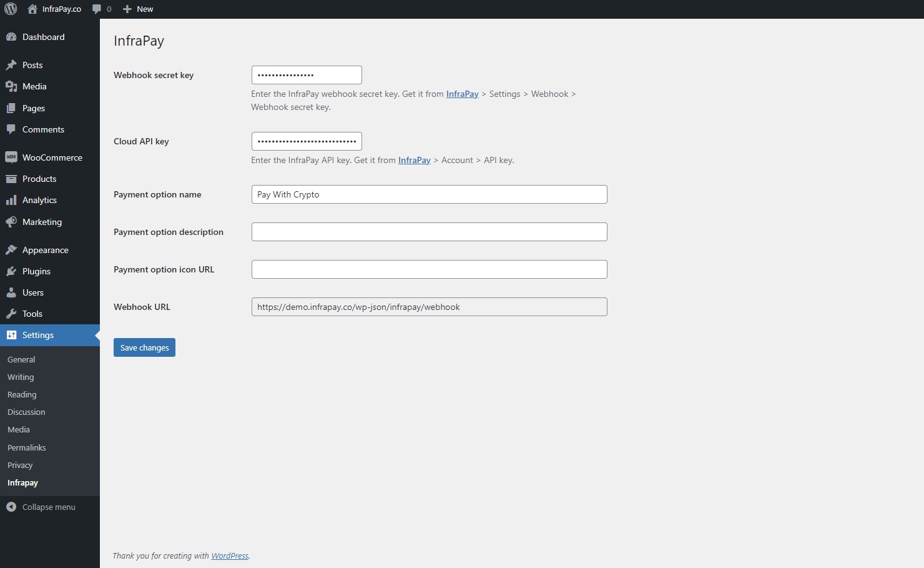Image resolution: width=924 pixels, height=568 pixels.
Task: Focus the Webhook secret key field
Action: (307, 75)
